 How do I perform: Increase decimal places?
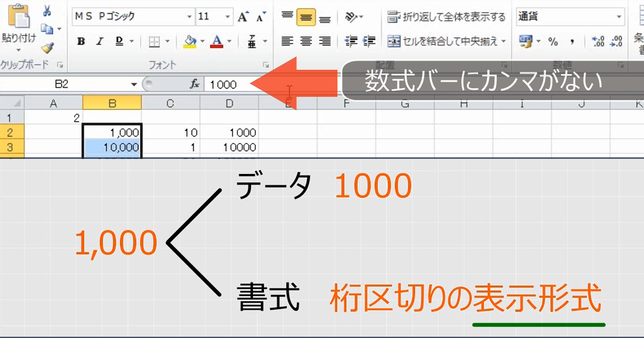597,41
